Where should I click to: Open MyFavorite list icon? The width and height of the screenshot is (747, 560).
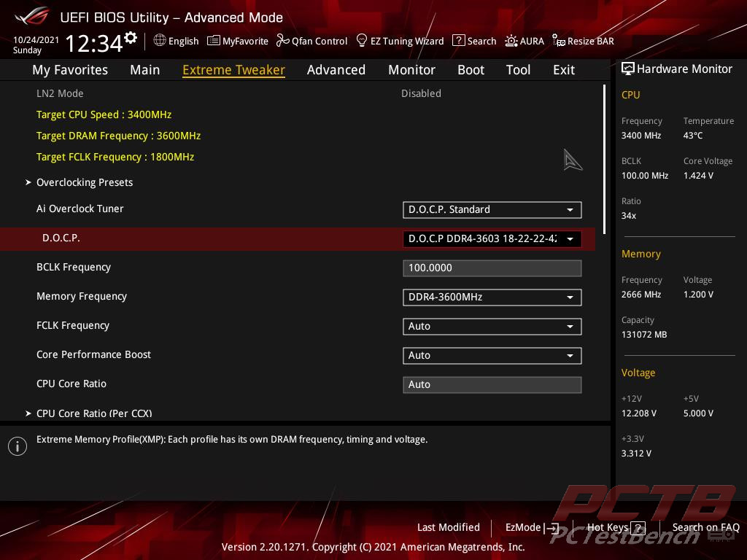coord(214,41)
